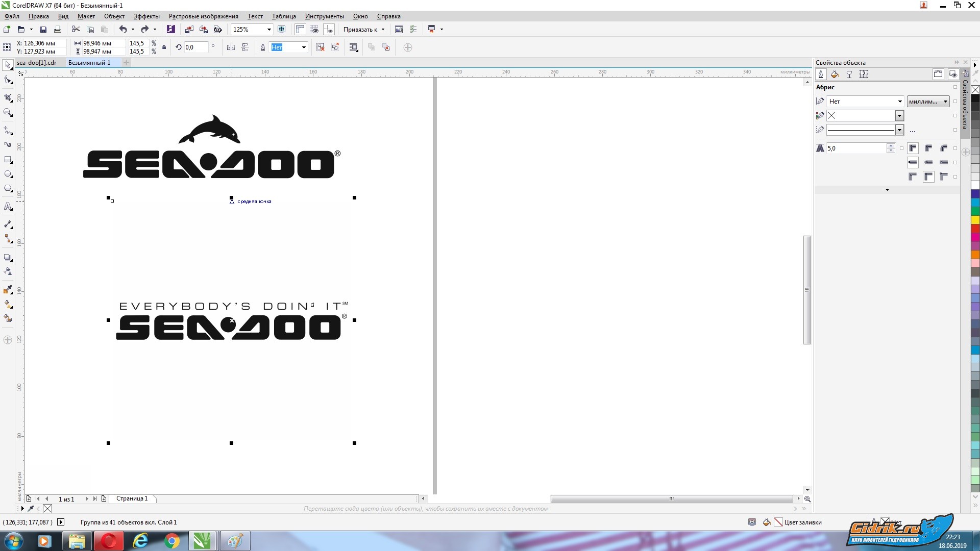Click the Ungroup objects icon
Screen dimensions: 980x551
tap(320, 47)
